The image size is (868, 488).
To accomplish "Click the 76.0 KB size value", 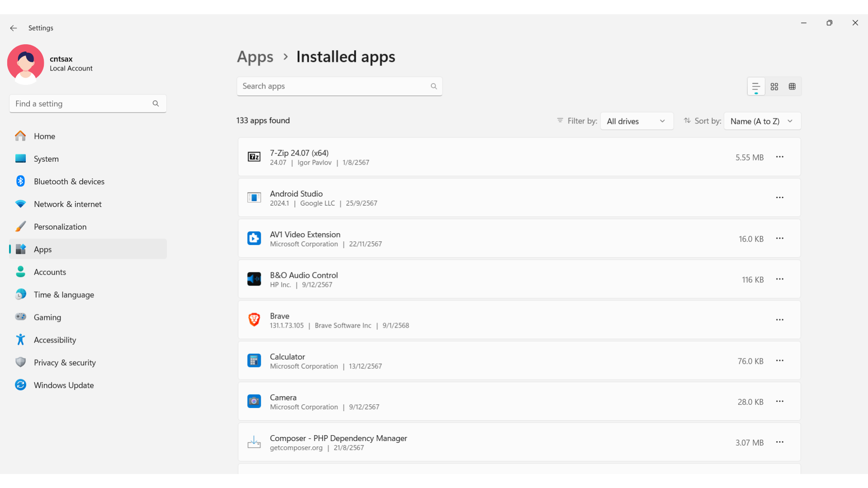I will click(750, 361).
